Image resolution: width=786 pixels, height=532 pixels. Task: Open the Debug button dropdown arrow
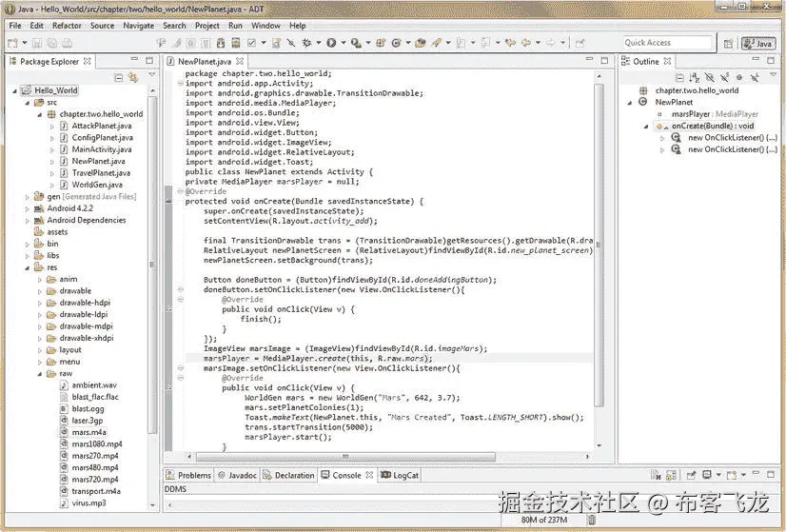click(318, 43)
